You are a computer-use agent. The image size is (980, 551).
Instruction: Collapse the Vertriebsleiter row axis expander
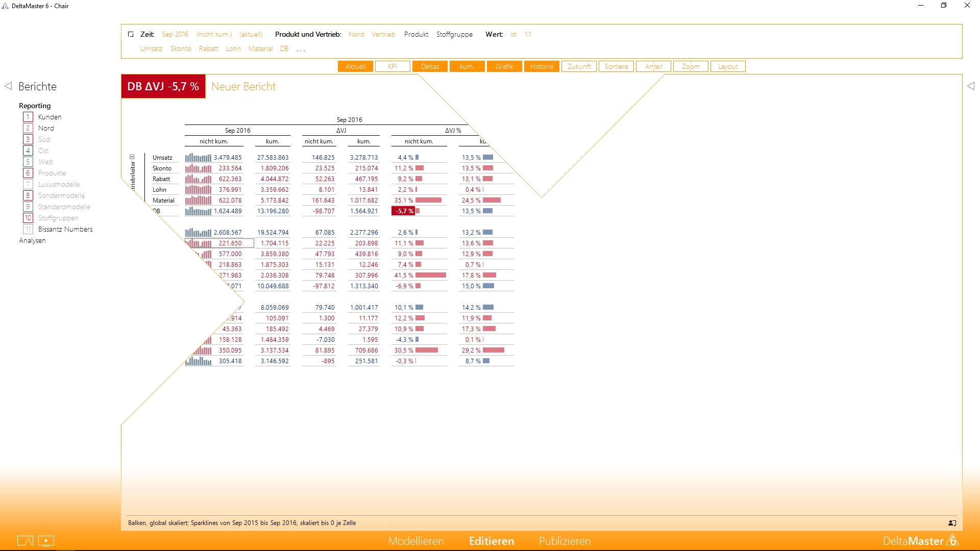coord(132,157)
